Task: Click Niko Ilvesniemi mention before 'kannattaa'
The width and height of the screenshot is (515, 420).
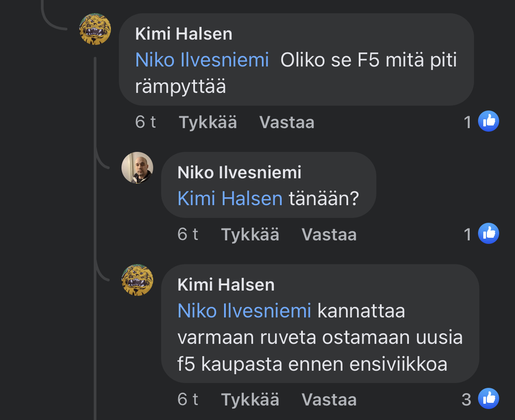Action: (x=244, y=311)
